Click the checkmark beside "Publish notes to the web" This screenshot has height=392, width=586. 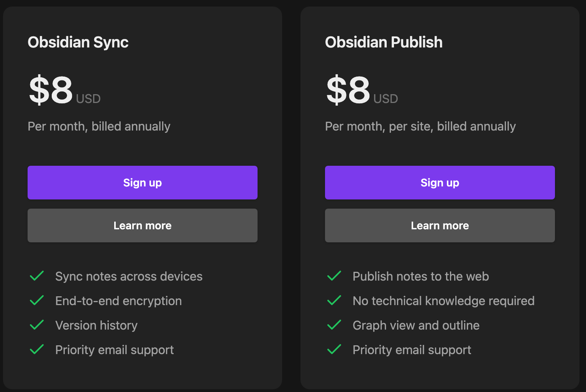(334, 276)
